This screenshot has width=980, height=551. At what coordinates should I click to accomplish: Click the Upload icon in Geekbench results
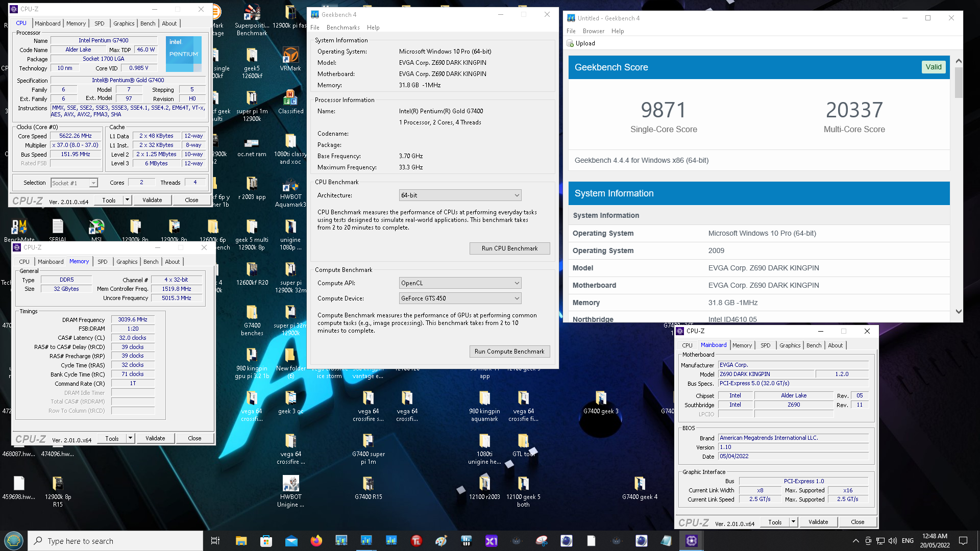[x=570, y=43]
